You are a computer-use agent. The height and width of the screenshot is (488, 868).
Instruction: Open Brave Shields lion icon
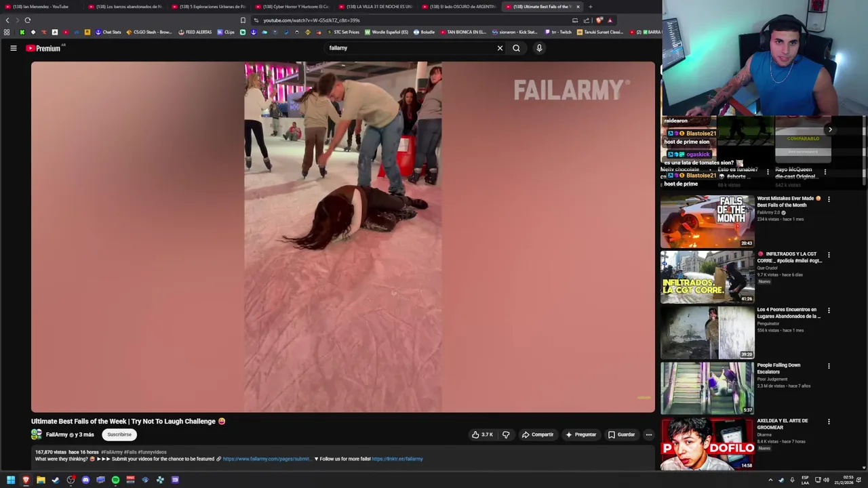599,20
